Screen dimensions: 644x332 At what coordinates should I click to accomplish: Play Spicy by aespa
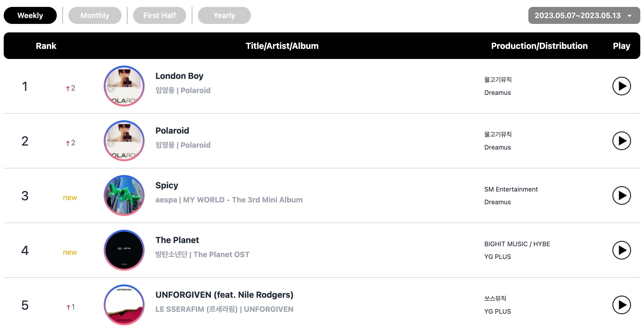pyautogui.click(x=621, y=195)
